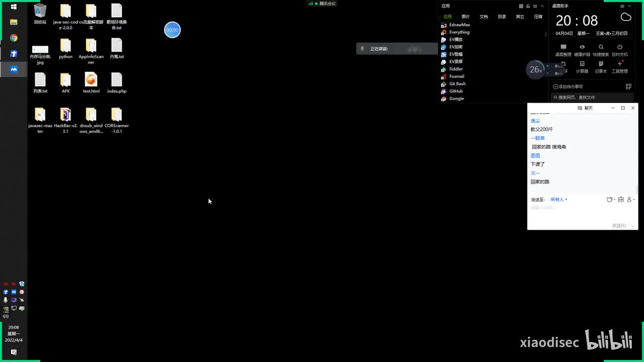
Task: Expand the send options arrow in chat
Action: (x=632, y=226)
